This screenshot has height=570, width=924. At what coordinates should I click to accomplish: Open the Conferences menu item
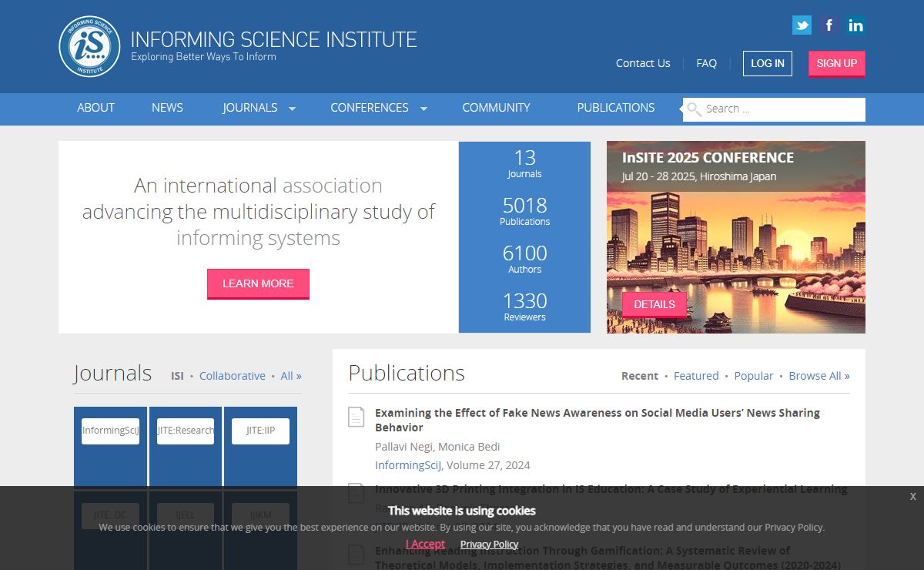tap(370, 108)
